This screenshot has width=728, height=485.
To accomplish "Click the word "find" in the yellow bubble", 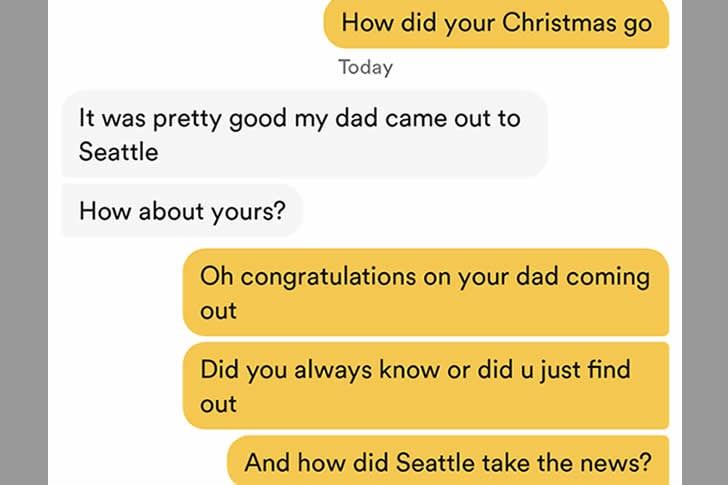I will click(608, 370).
